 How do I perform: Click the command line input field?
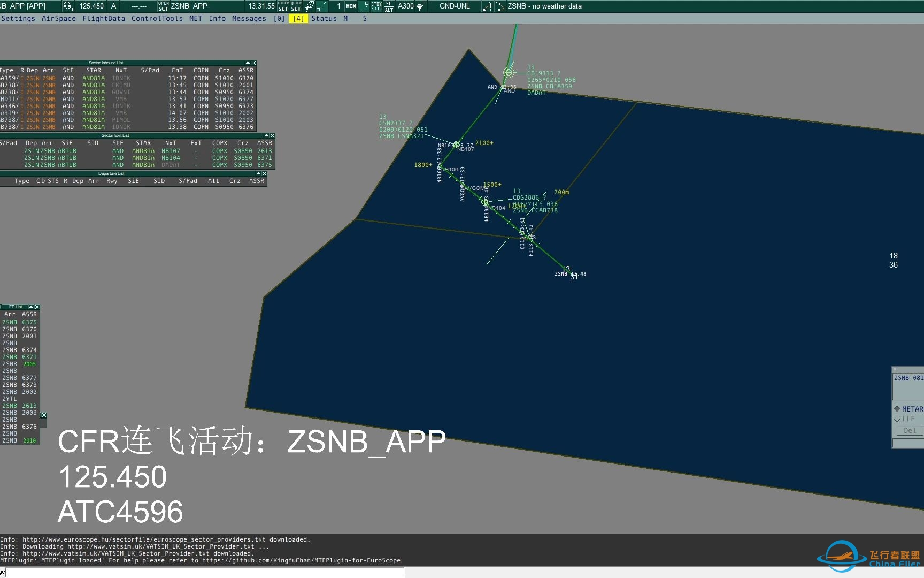click(205, 573)
